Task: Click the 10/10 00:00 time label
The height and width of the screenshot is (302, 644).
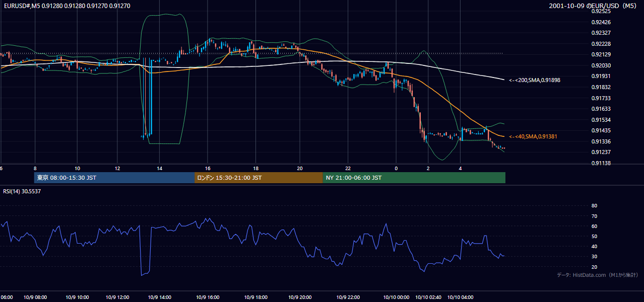Action: click(396, 297)
